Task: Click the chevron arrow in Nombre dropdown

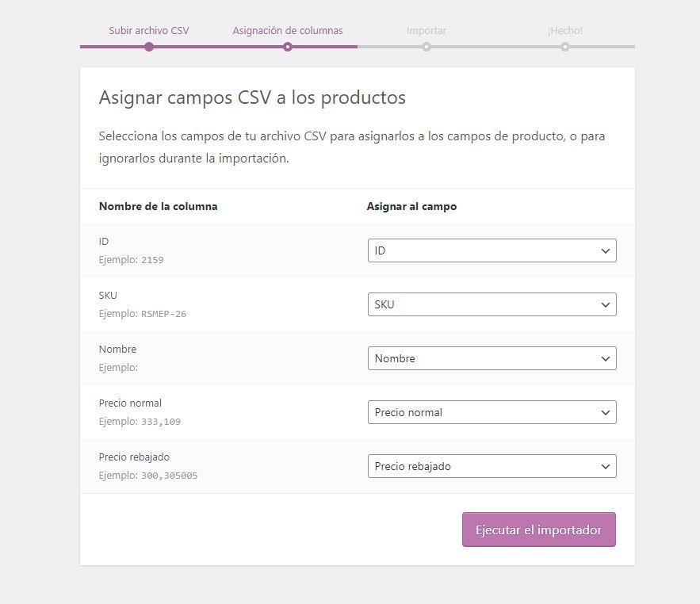Action: click(606, 359)
